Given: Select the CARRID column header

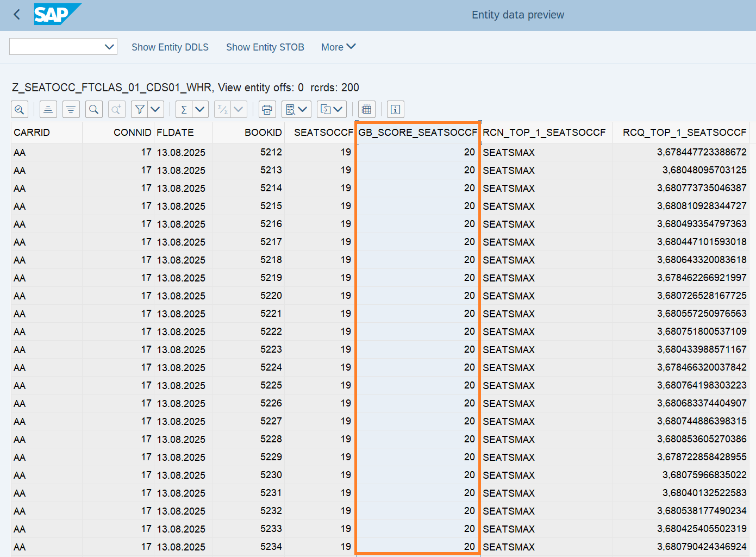Looking at the screenshot, I should (x=32, y=133).
